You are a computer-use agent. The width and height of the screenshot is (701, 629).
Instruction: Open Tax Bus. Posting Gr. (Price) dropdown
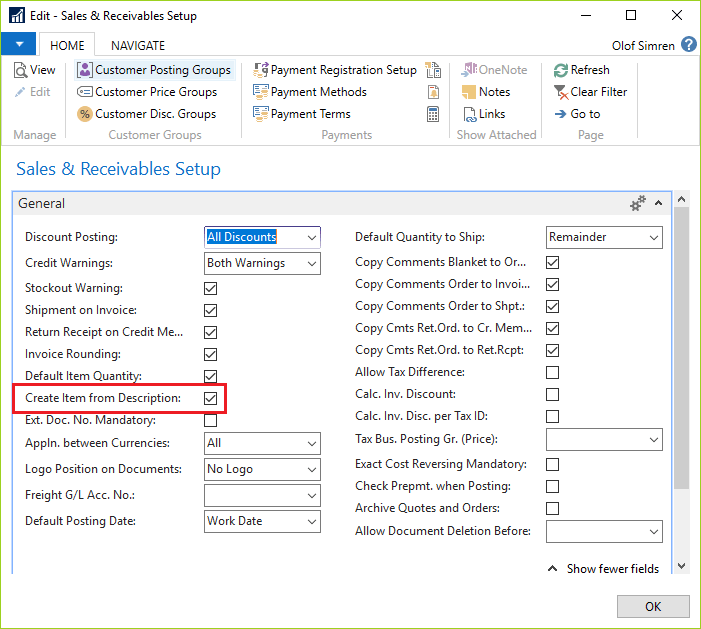[x=654, y=439]
